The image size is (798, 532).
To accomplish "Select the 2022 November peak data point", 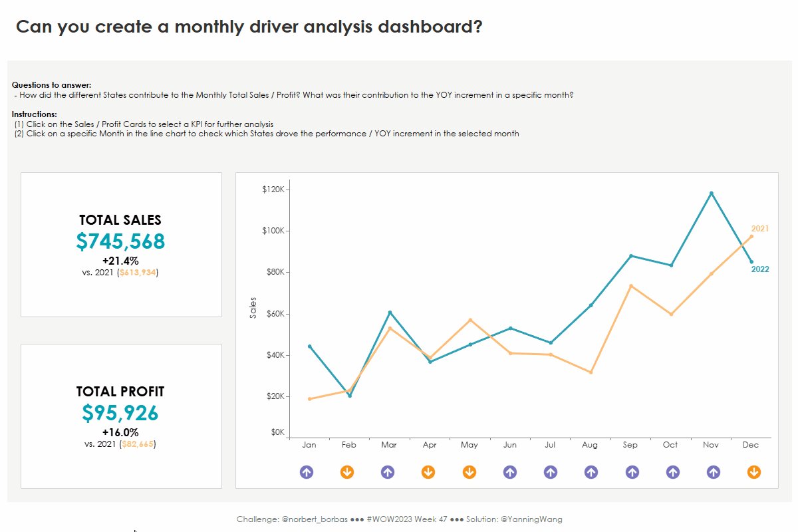I will coord(712,194).
